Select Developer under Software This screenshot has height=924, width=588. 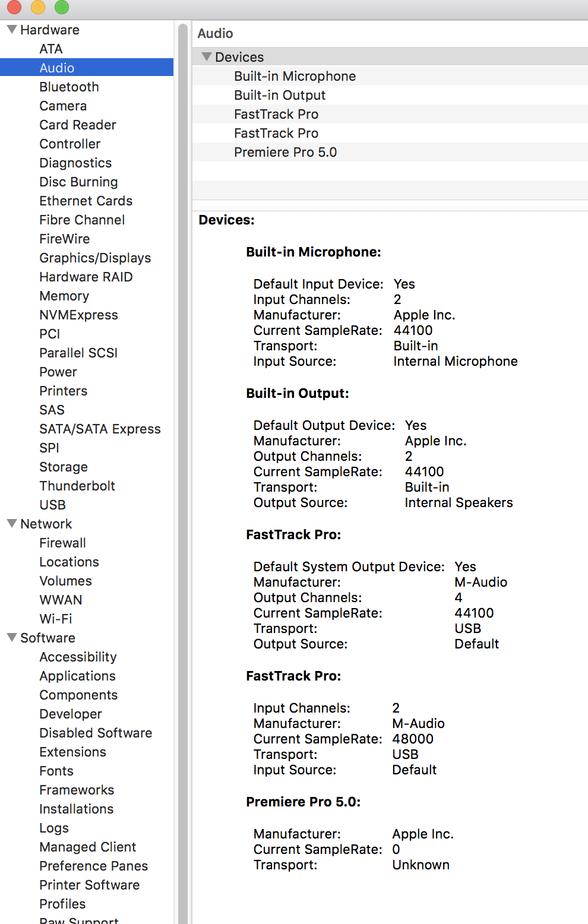tap(71, 714)
